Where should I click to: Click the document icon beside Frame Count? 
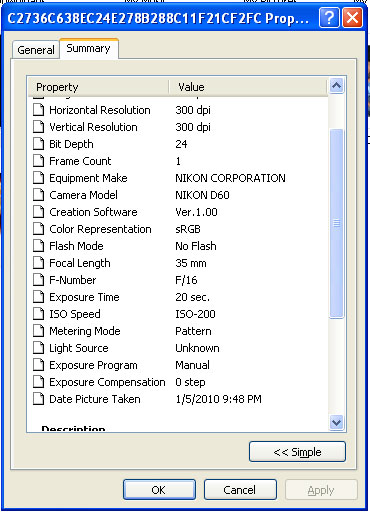point(39,161)
